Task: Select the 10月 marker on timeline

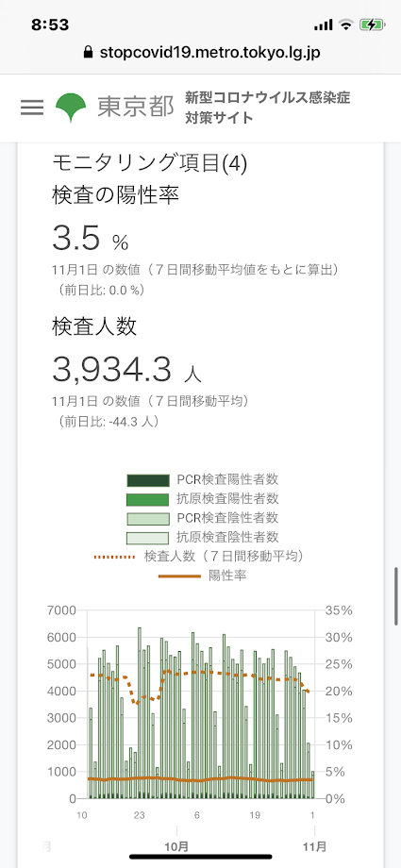Action: click(176, 846)
